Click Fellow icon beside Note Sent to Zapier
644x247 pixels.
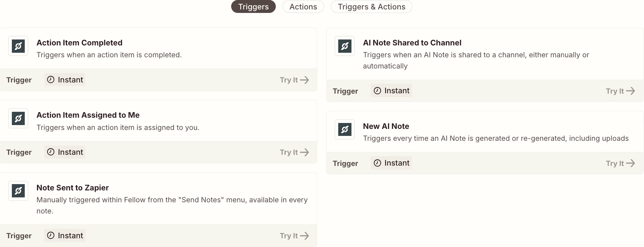coord(18,191)
